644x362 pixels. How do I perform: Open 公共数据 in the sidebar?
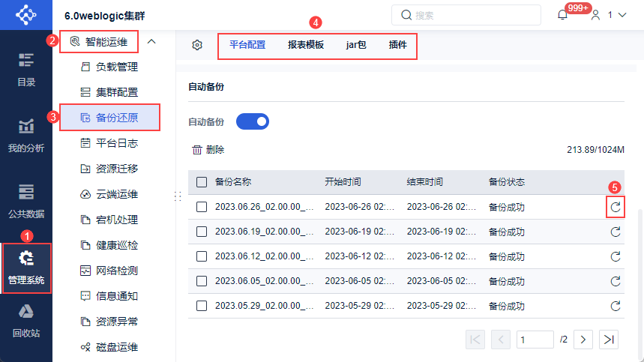tap(26, 201)
